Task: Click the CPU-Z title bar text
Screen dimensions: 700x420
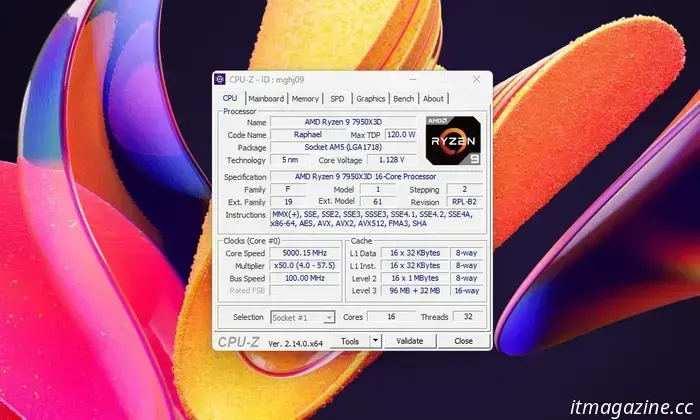Action: point(267,79)
